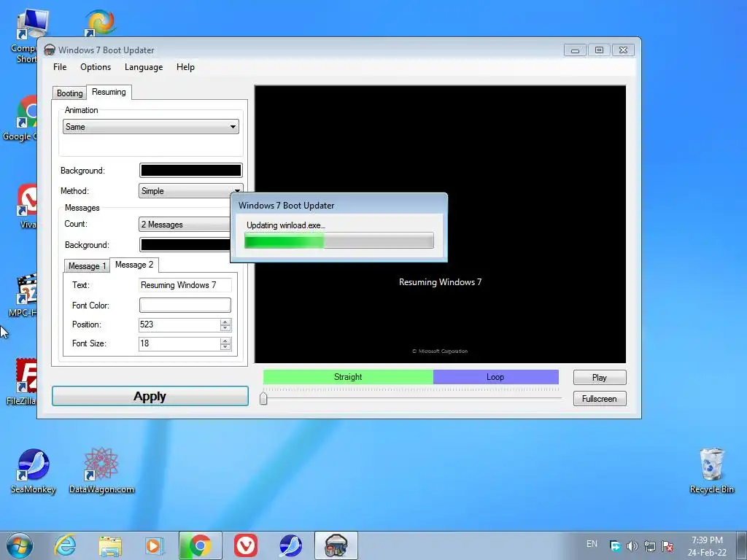Switch to the Message 1 tab

87,265
